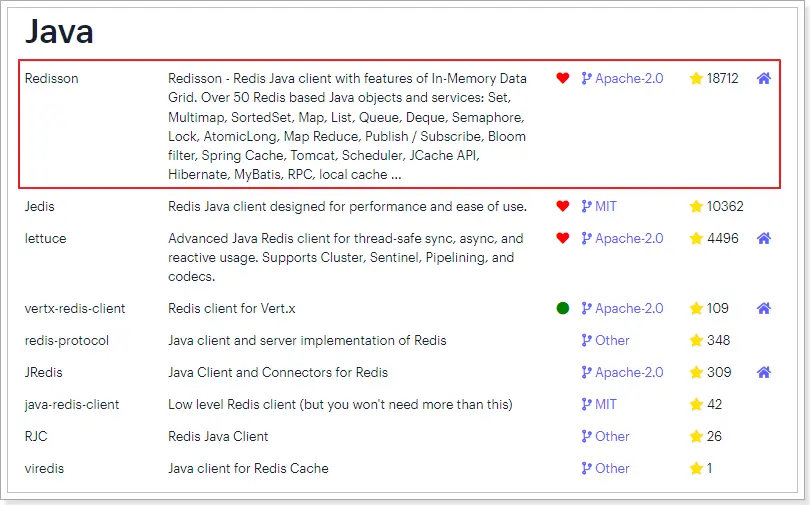Click the lettuce 4496 star count
Image resolution: width=810 pixels, height=505 pixels.
(x=723, y=238)
